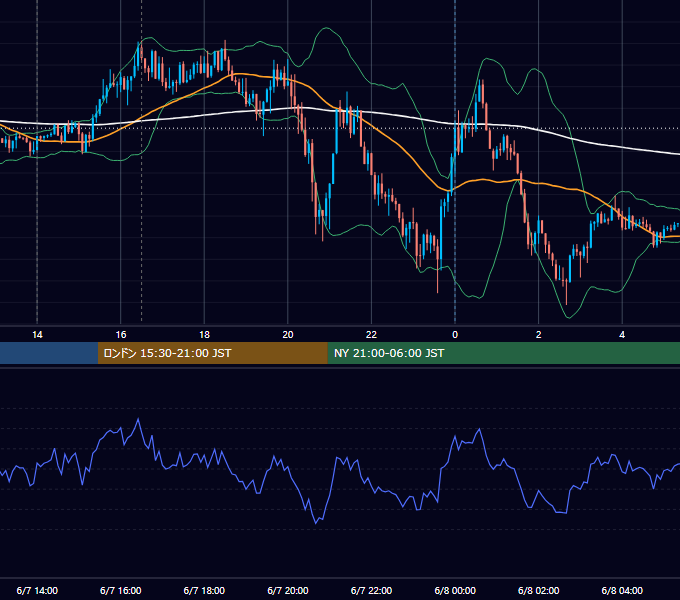Click the 14 hour axis label
Image resolution: width=680 pixels, height=600 pixels.
coord(37,335)
